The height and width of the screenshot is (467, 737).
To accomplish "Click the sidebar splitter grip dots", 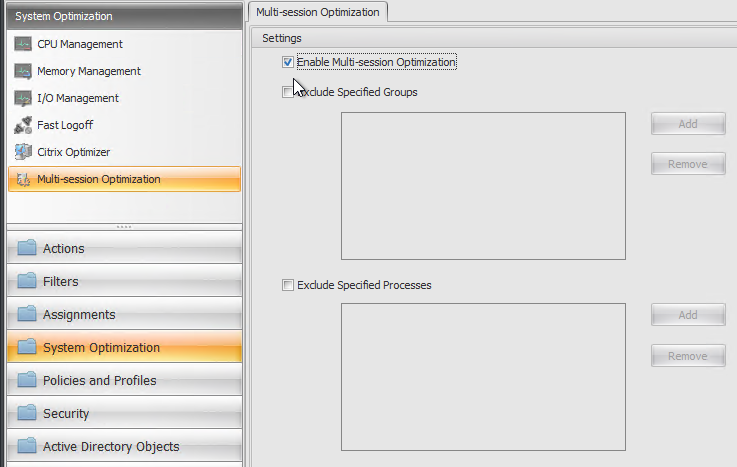I will (124, 227).
